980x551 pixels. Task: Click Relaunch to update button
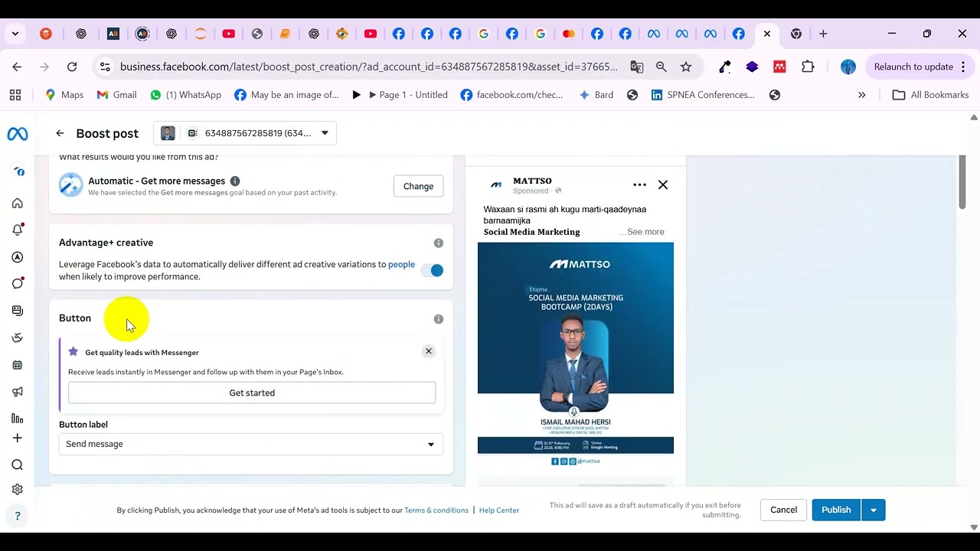point(913,67)
